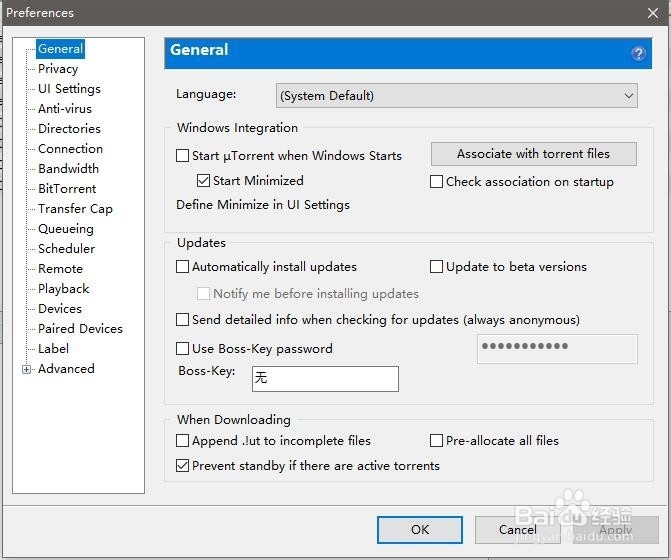671x560 pixels.
Task: Uncheck the Start Minimized option
Action: click(203, 181)
